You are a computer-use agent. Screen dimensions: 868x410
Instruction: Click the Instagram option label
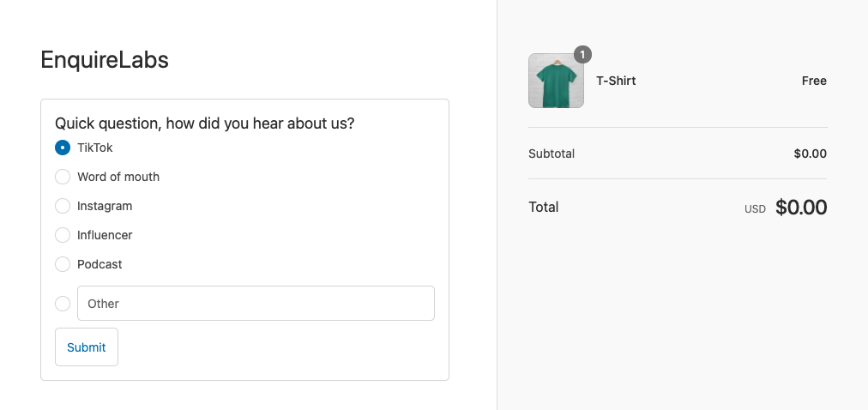[x=105, y=206]
